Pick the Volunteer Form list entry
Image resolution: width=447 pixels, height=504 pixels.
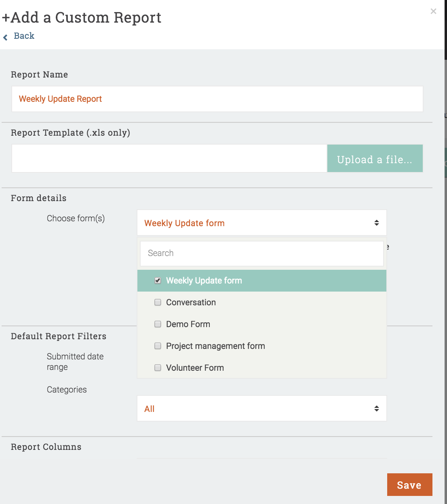click(195, 368)
